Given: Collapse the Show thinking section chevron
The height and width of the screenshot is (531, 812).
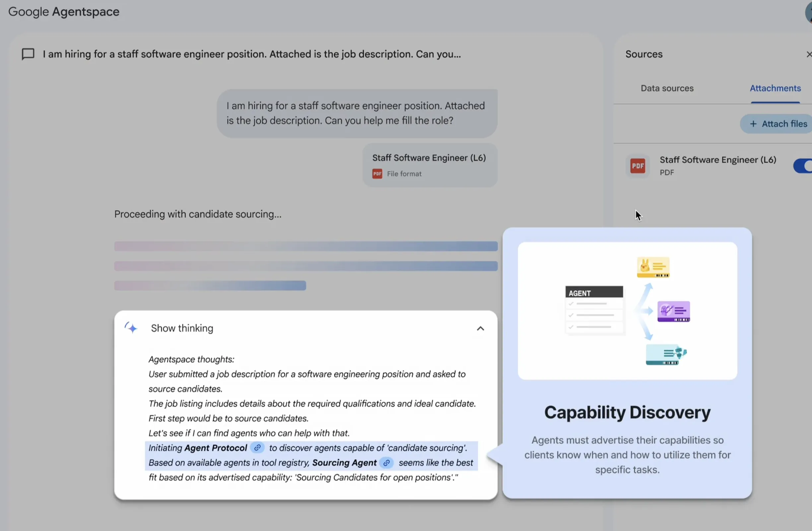Looking at the screenshot, I should pos(480,328).
